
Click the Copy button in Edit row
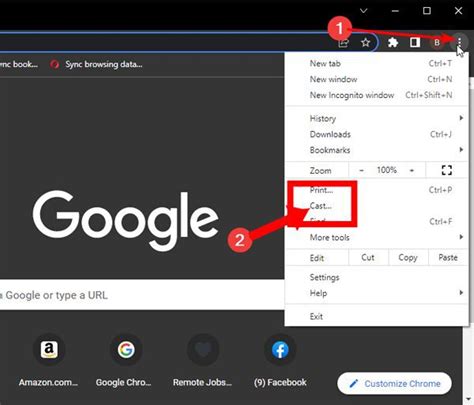pyautogui.click(x=408, y=258)
